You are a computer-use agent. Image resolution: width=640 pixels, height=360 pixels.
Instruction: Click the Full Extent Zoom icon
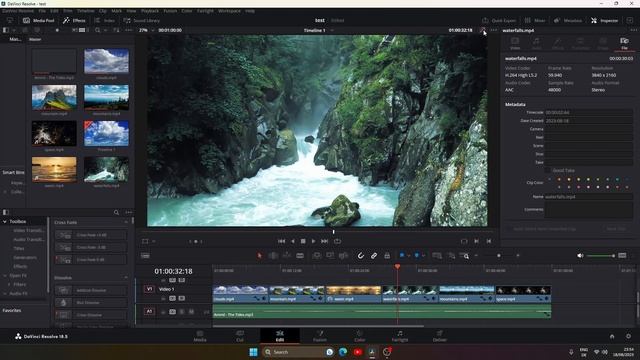pos(437,256)
